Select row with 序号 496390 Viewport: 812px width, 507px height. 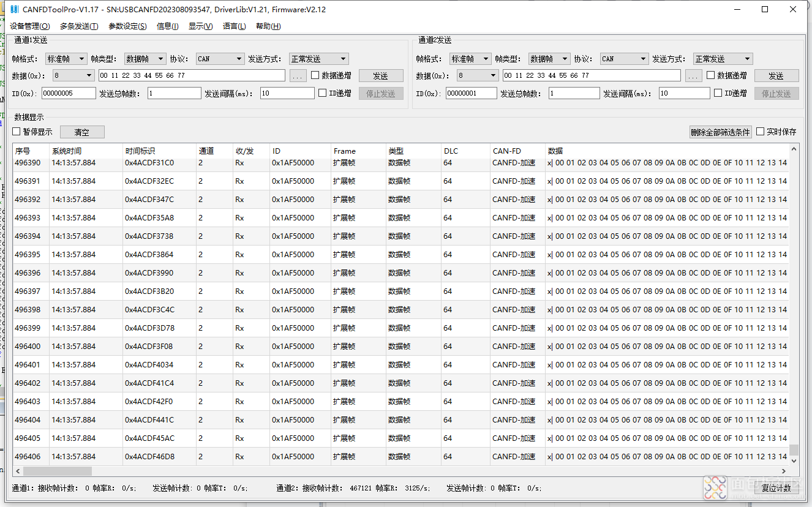coord(400,163)
